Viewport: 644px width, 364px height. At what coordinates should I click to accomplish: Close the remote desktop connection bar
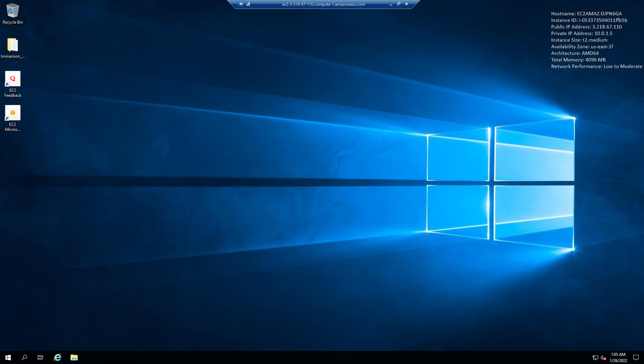click(x=406, y=4)
